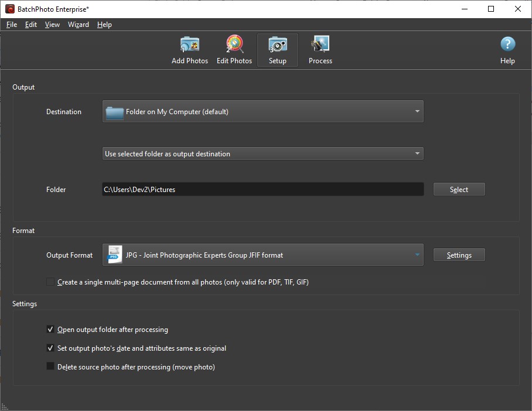Click the Settings section heading

click(25, 304)
